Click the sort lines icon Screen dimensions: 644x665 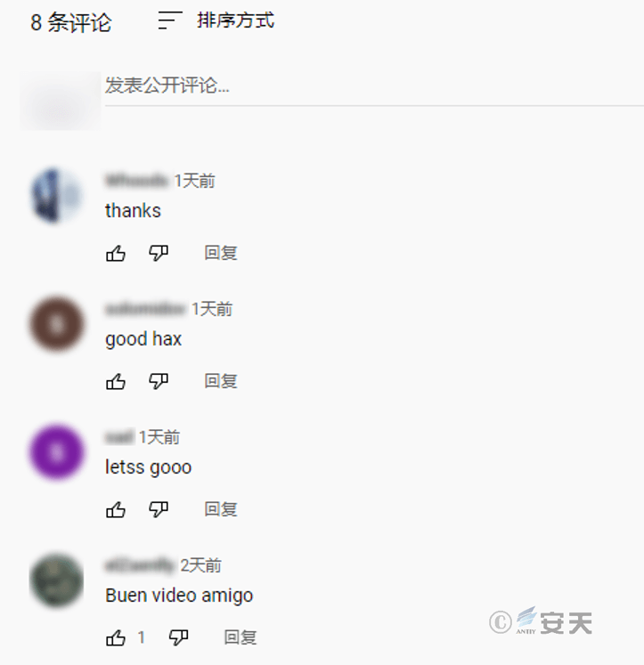[x=170, y=20]
